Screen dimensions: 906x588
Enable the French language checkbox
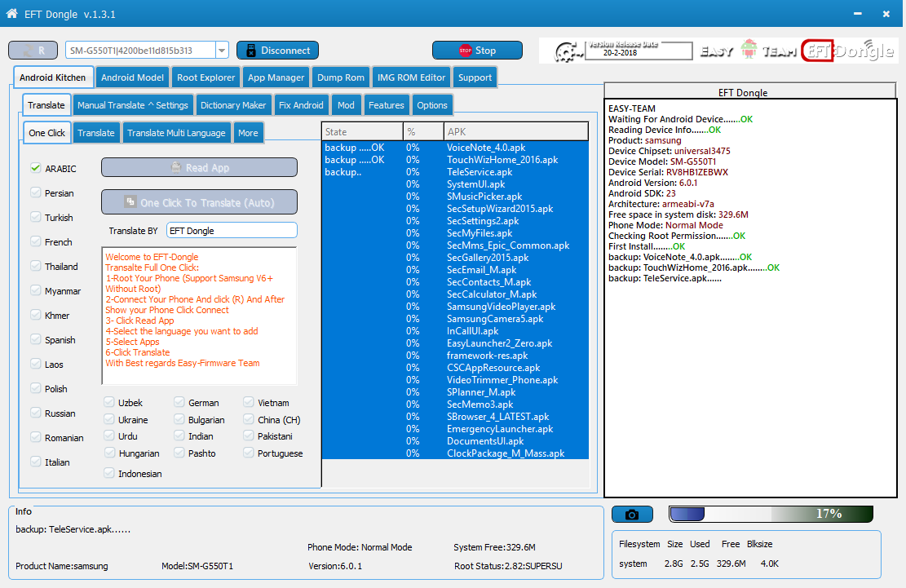pos(36,241)
